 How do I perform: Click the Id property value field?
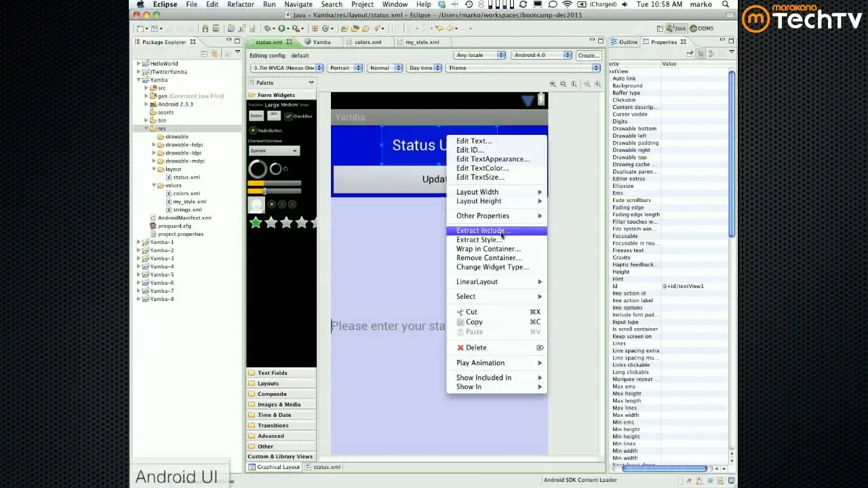pyautogui.click(x=695, y=286)
